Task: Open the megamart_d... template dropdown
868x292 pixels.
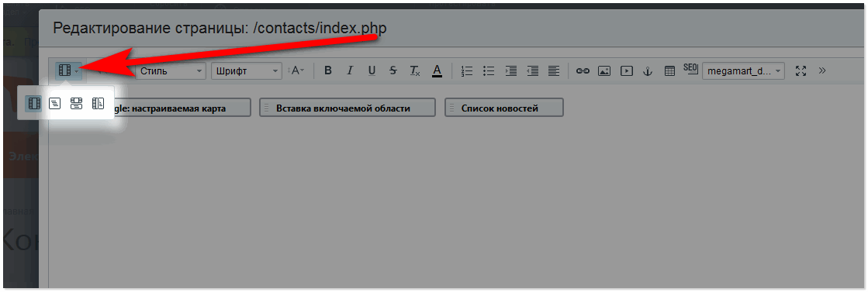Action: point(743,70)
